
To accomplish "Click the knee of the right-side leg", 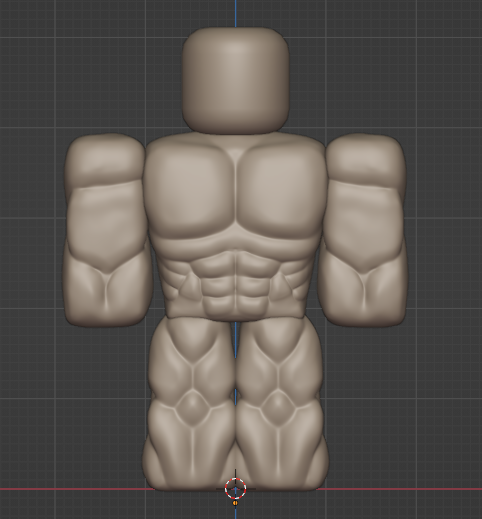I will click(278, 408).
